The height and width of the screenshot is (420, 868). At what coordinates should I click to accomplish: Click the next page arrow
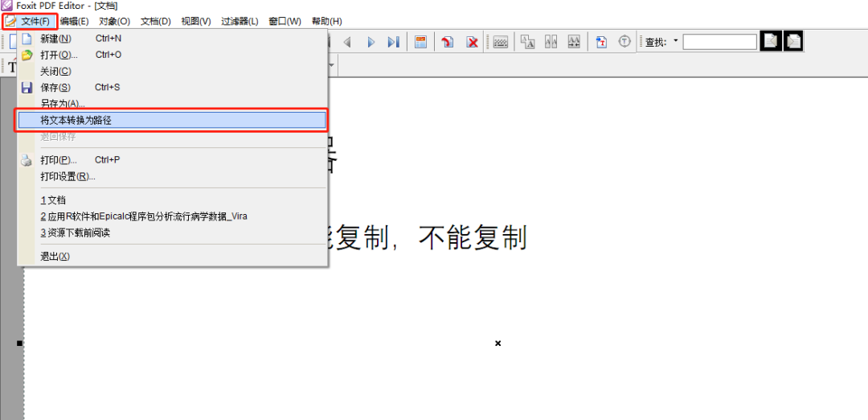(x=371, y=42)
